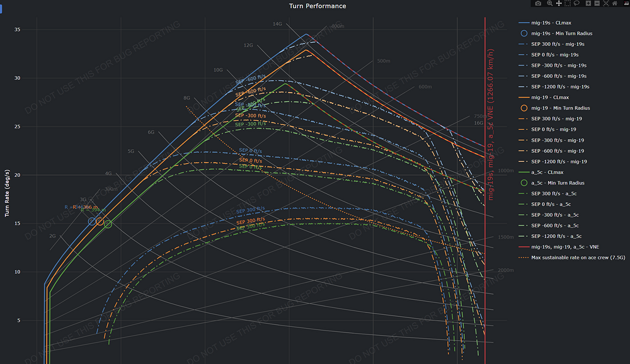The height and width of the screenshot is (364, 630).
Task: Choose the Box Select tool
Action: 567,4
